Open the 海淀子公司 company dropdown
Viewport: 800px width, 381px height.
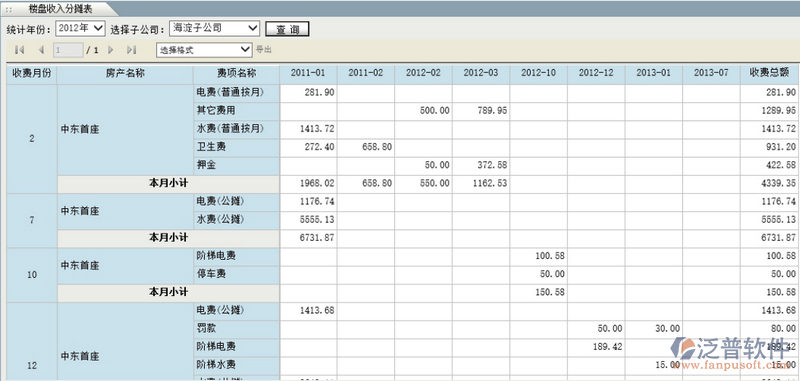214,29
